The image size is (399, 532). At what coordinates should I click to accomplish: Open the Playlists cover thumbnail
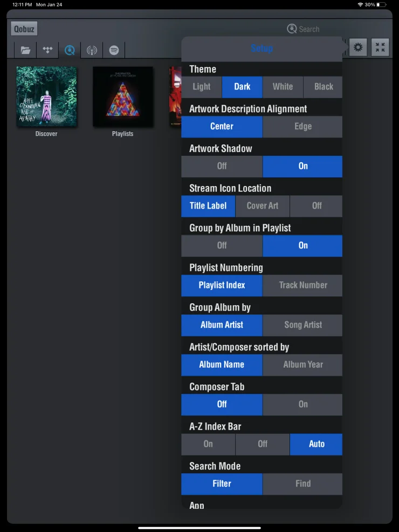[123, 96]
